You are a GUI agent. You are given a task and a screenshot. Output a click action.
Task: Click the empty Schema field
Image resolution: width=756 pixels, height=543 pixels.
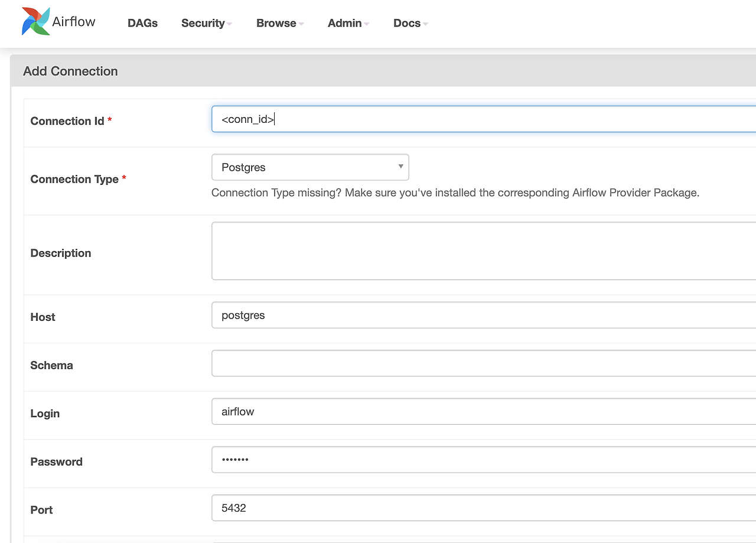(484, 363)
